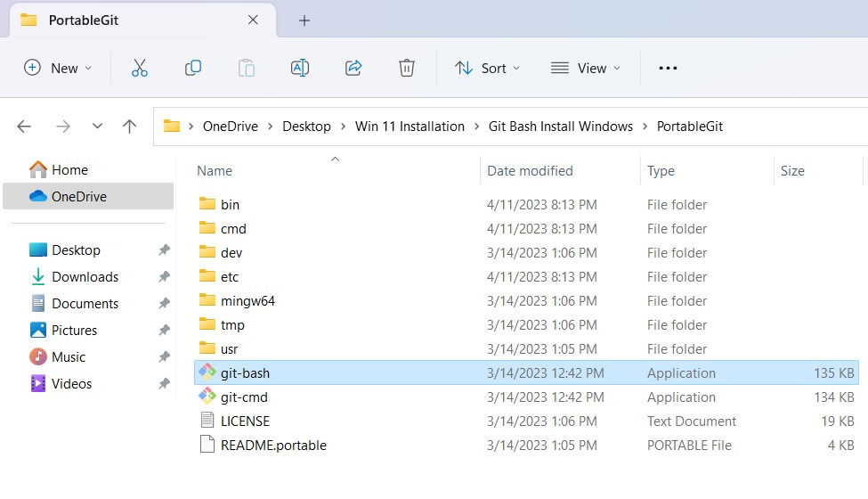The image size is (868, 499).
Task: Expand chevron after Git Bash Install Windows
Action: (x=645, y=127)
